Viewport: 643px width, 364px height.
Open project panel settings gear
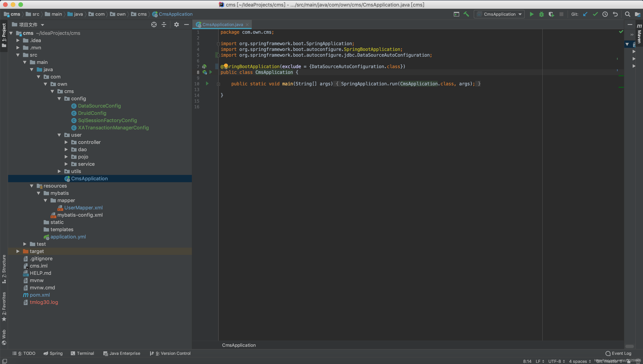176,24
